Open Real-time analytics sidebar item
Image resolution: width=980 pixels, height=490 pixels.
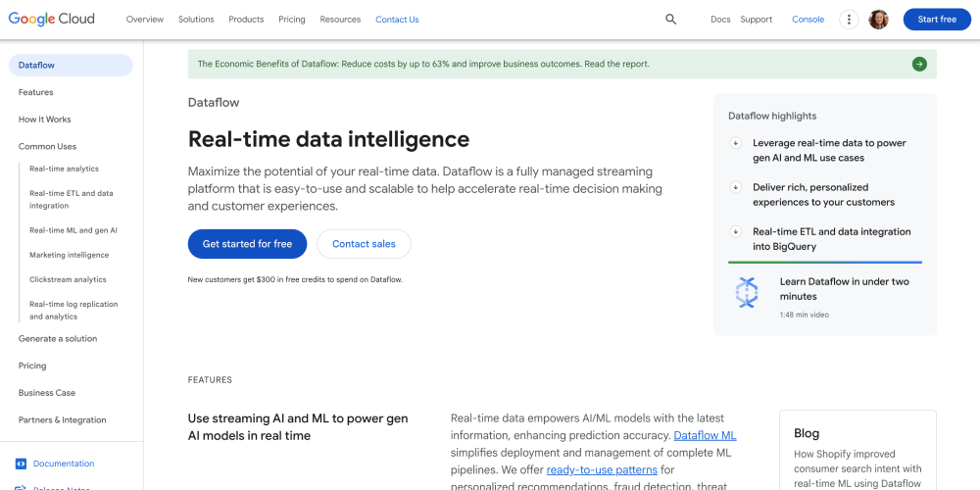coord(64,169)
